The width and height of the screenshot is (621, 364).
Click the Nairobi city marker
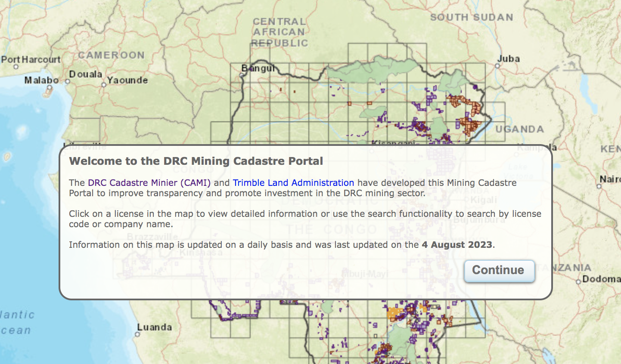[x=599, y=186]
